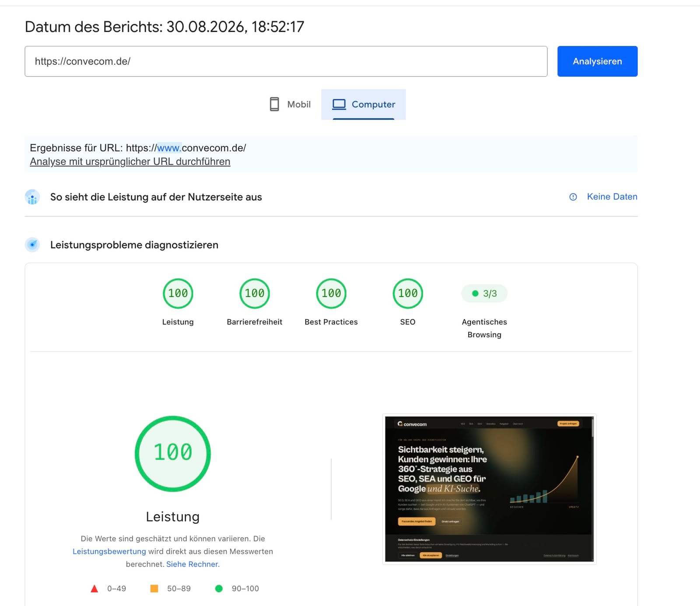Click the SEO label under its gauge

[408, 322]
